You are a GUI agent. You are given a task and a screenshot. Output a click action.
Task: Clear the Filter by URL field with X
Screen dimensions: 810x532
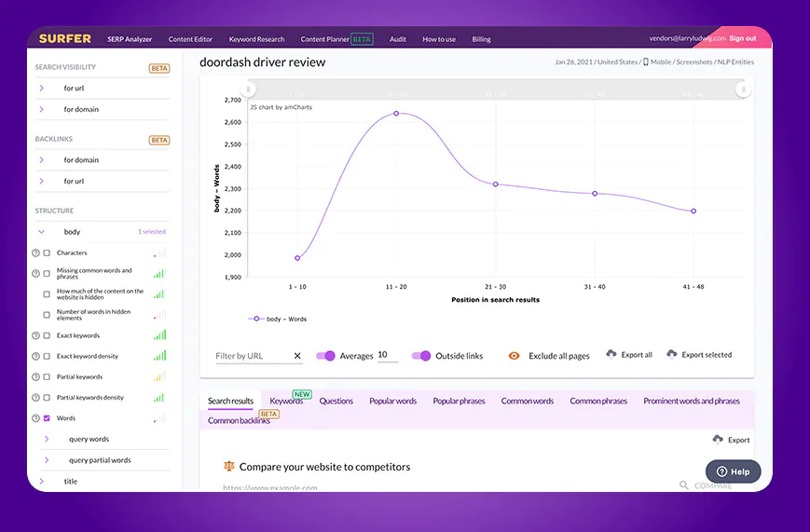(297, 356)
